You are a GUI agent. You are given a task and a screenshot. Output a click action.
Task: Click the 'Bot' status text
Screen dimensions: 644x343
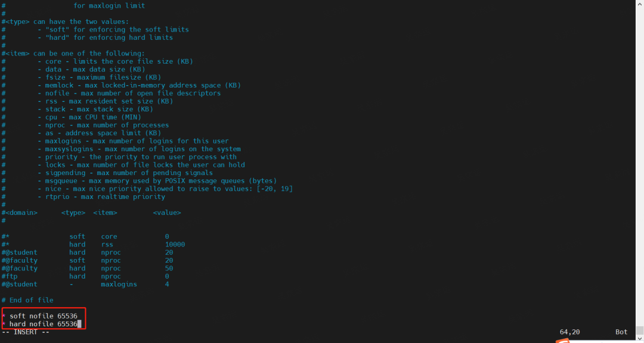pyautogui.click(x=621, y=332)
